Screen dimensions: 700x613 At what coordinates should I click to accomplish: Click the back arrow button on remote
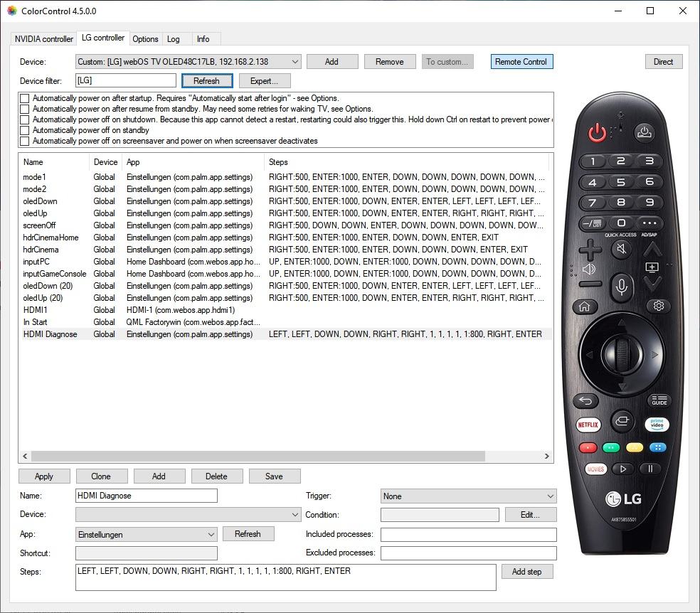tap(585, 400)
